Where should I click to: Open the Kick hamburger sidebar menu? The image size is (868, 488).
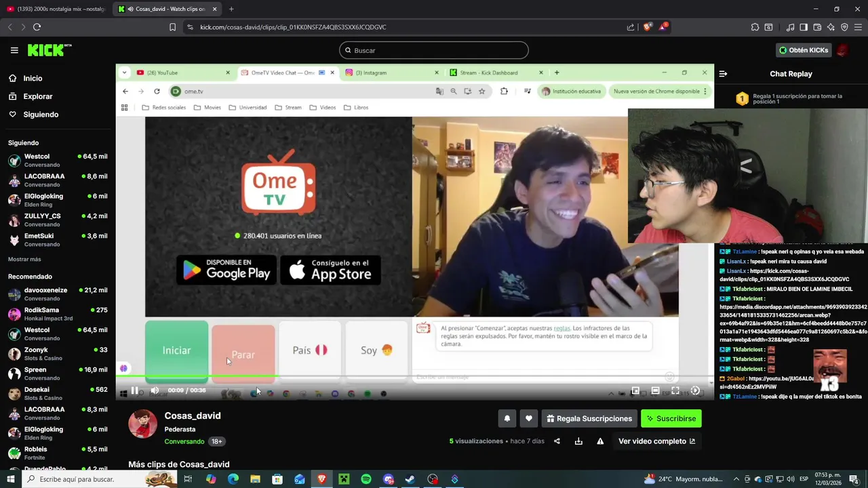click(x=14, y=50)
